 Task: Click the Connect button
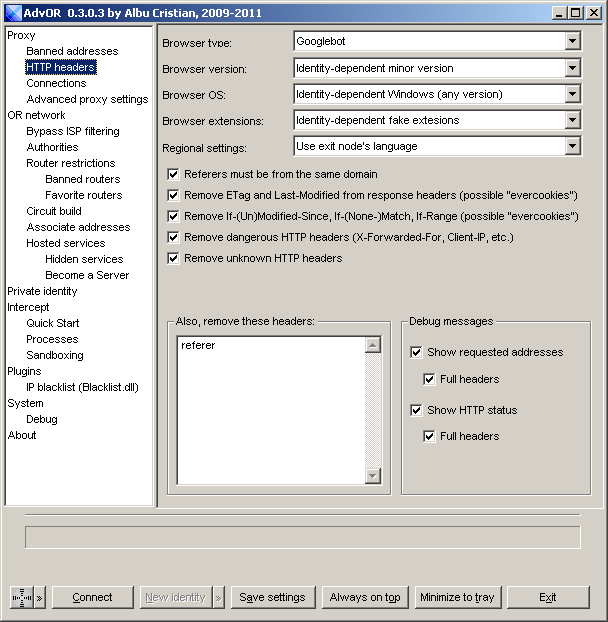(x=92, y=597)
